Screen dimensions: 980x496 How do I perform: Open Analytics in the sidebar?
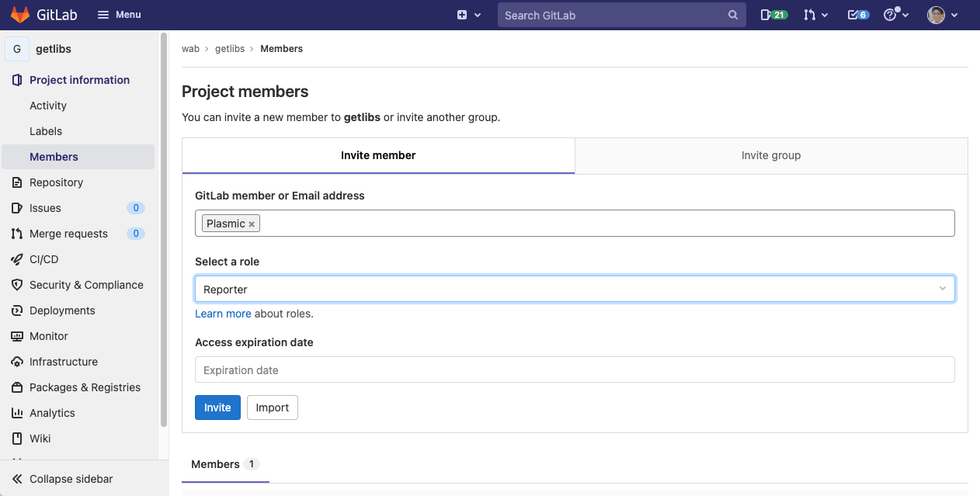tap(52, 413)
